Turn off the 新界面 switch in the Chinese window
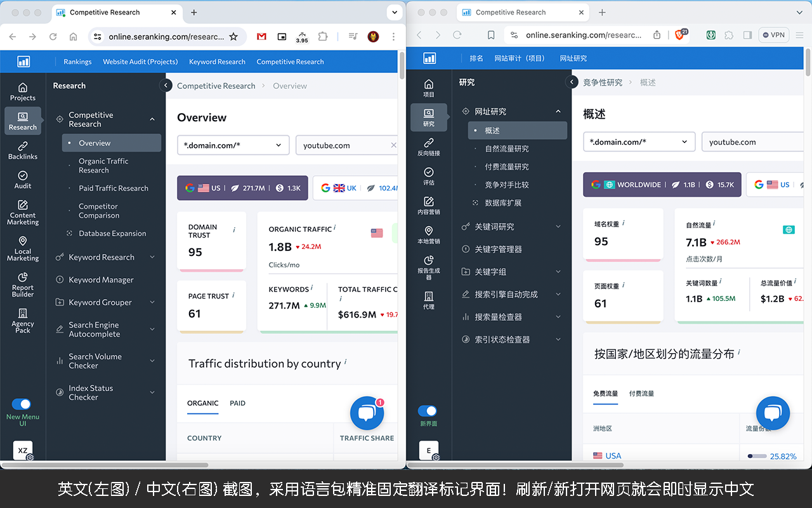Image resolution: width=812 pixels, height=508 pixels. click(x=428, y=411)
